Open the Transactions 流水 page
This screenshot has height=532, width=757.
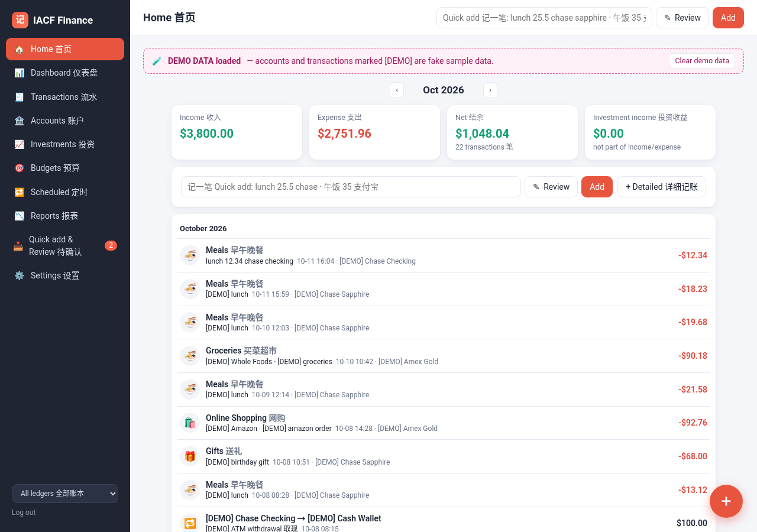tap(65, 97)
